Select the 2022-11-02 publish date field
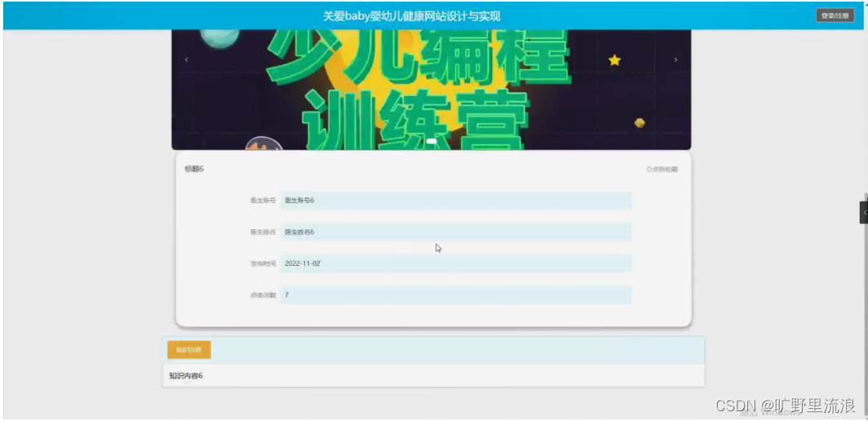Viewport: 868px width, 421px height. pyautogui.click(x=455, y=264)
